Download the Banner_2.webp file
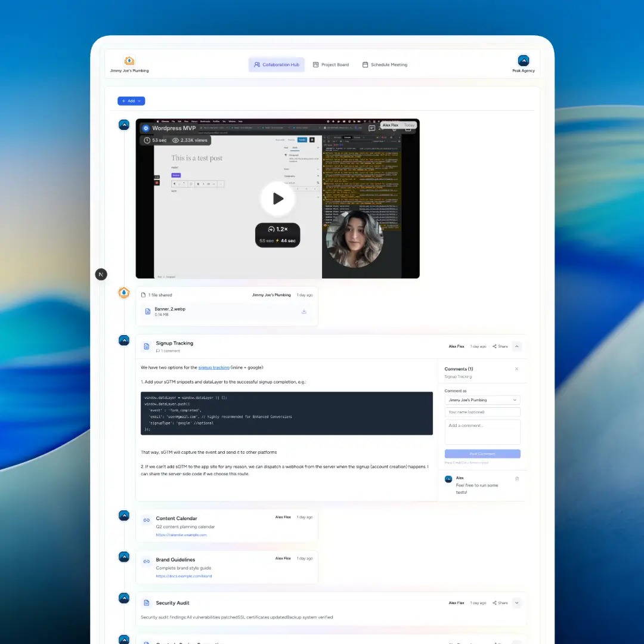Screen dimensions: 644x644 point(304,311)
